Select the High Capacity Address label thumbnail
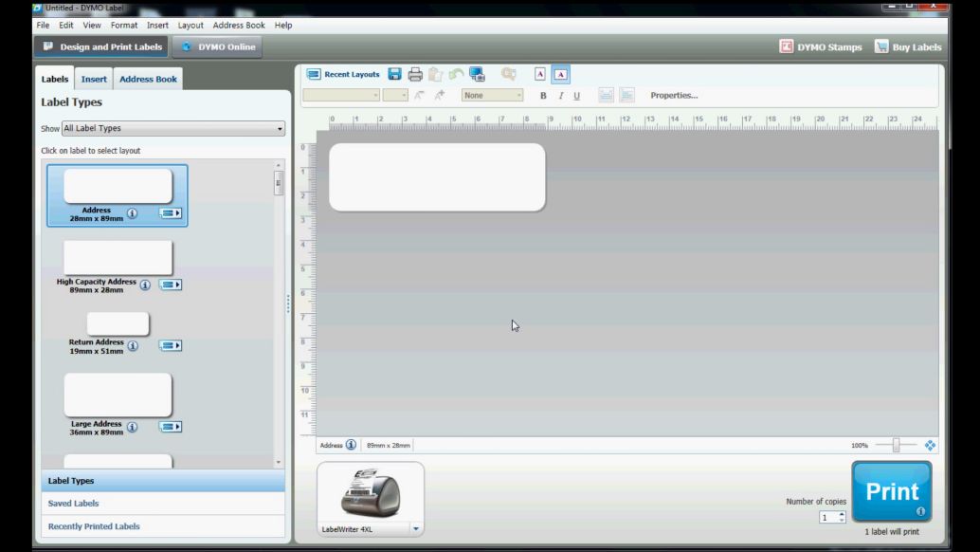The width and height of the screenshot is (980, 552). point(118,257)
